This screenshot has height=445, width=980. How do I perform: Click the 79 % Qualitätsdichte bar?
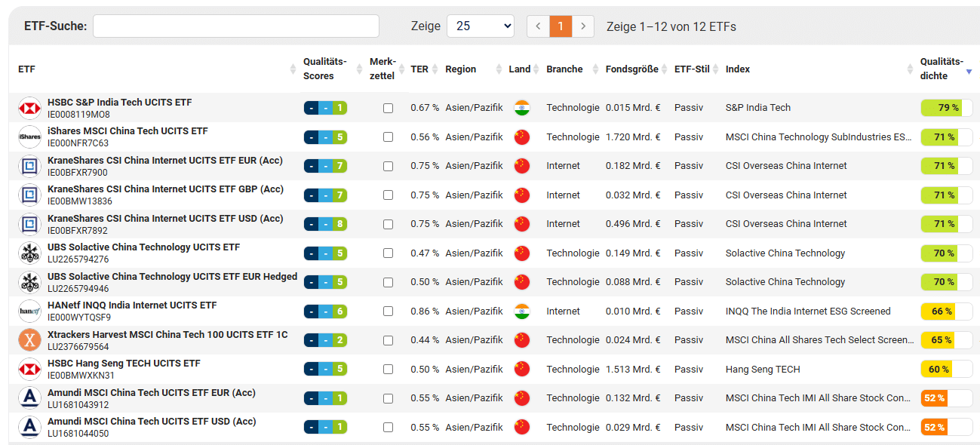point(946,108)
